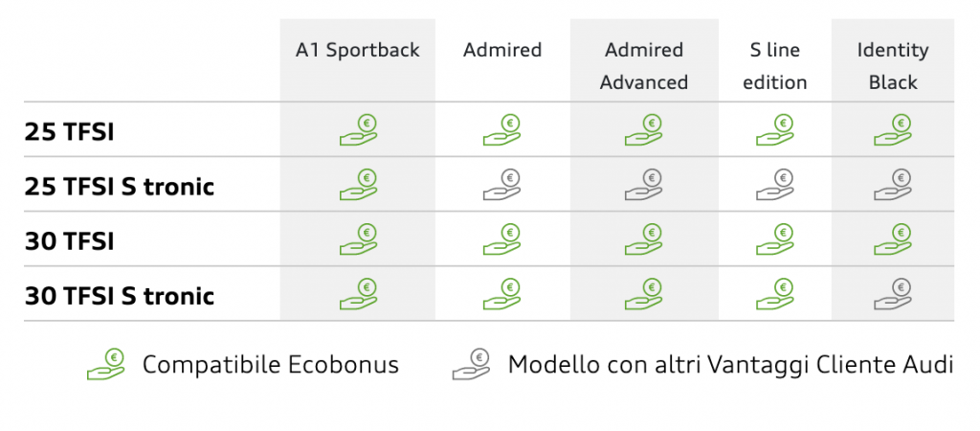Click green icon for 30 TFSI Admired Advanced
This screenshot has height=431, width=980.
(x=644, y=240)
